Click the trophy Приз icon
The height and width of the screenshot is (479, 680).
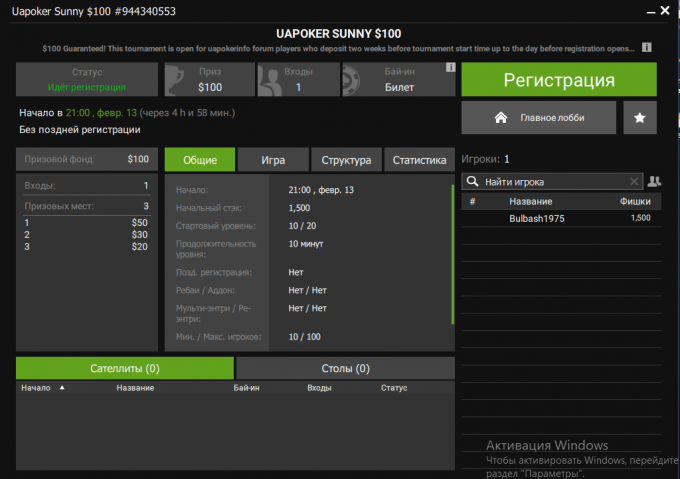pyautogui.click(x=177, y=80)
